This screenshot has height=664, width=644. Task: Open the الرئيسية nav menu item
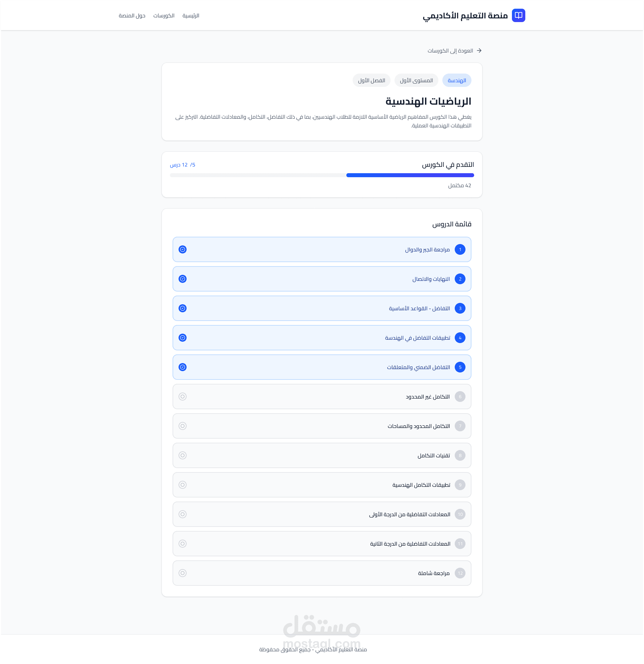click(x=191, y=16)
